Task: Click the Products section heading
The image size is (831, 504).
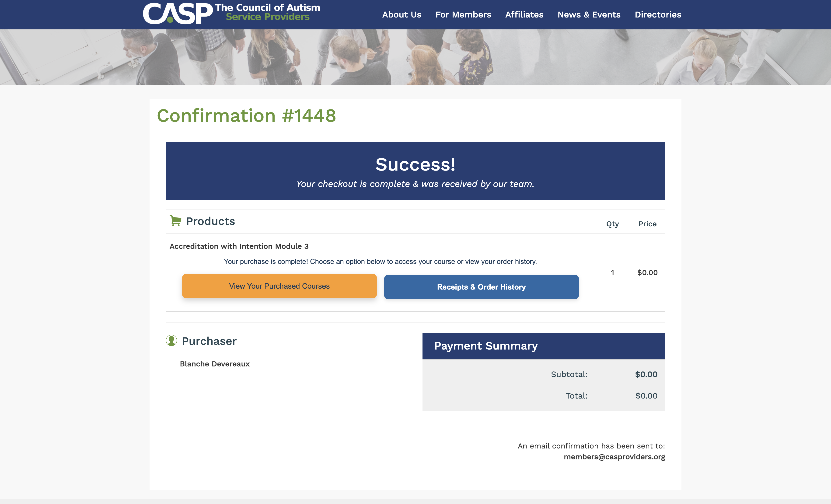Action: coord(210,221)
